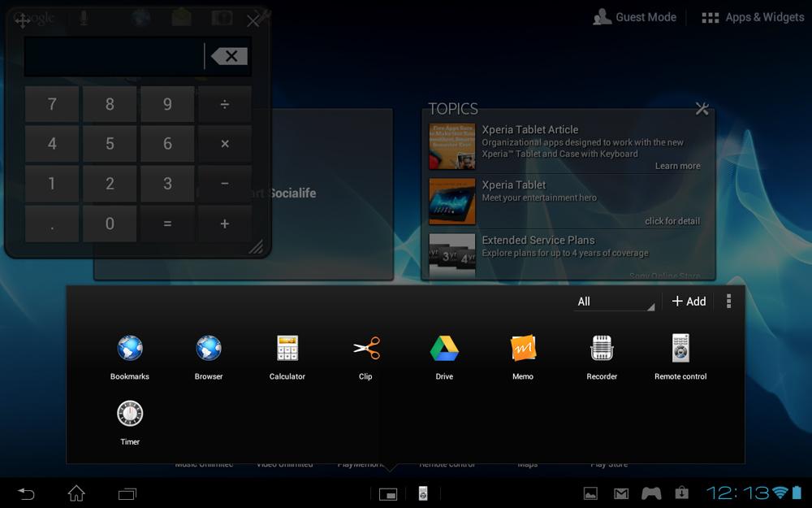Open Apps & Widgets
This screenshot has height=508, width=812.
click(x=753, y=17)
